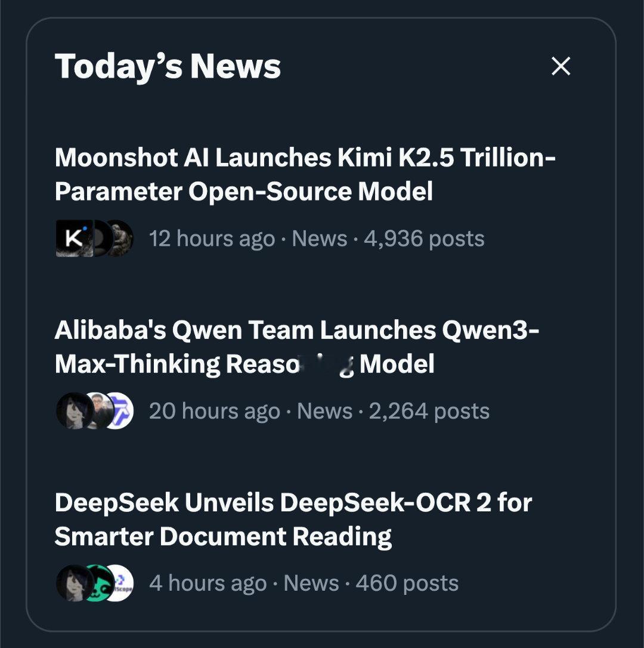644x648 pixels.
Task: Click the "4 hours ago" timestamp
Action: click(x=208, y=584)
